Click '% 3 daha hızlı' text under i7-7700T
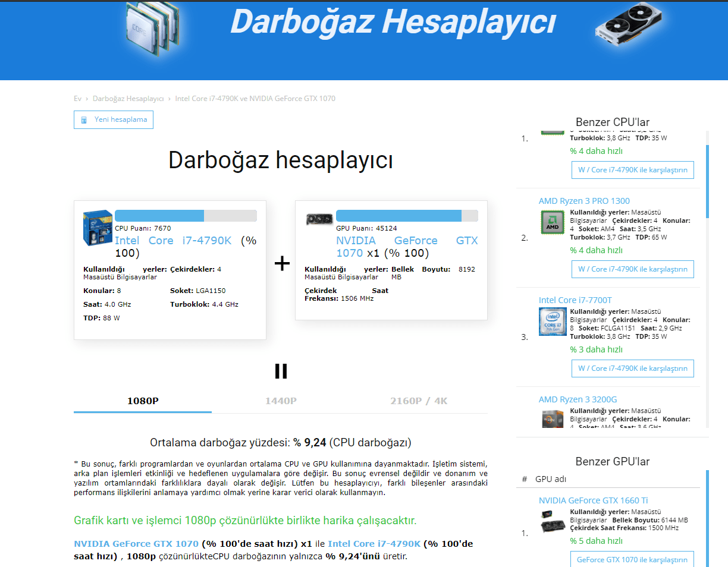Viewport: 728px width, 567px height. tap(596, 349)
